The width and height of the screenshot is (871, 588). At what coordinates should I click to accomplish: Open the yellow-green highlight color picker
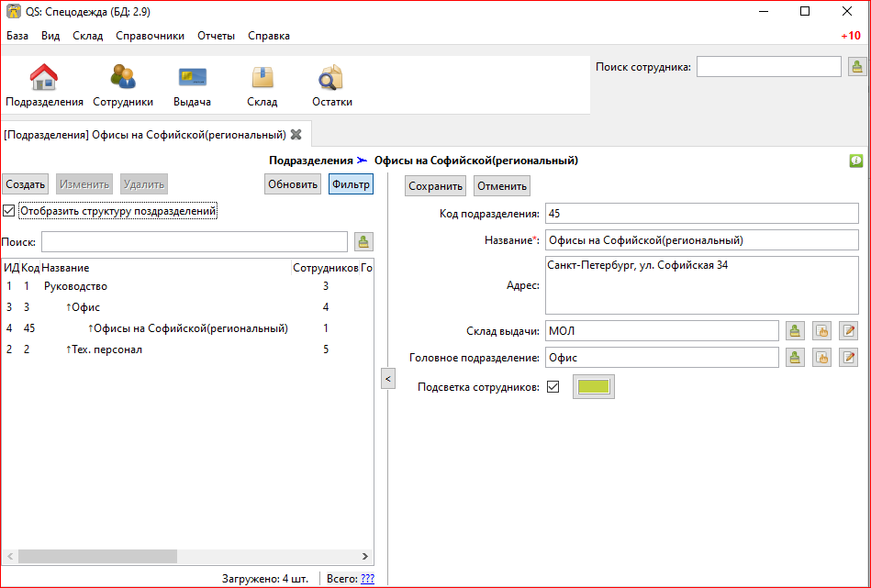(594, 387)
